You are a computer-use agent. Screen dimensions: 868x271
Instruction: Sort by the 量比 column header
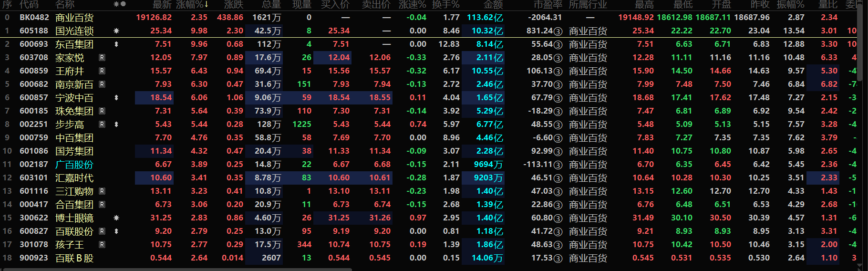tap(828, 4)
